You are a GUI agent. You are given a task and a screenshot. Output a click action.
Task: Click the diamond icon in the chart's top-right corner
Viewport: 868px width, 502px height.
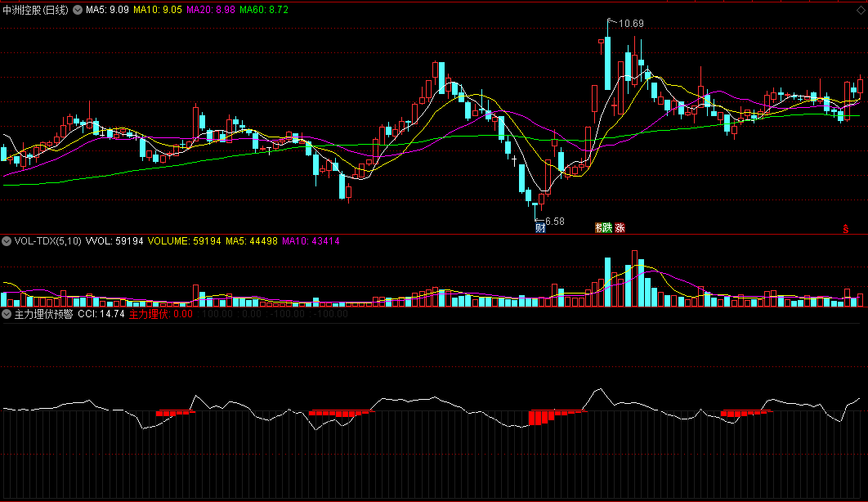point(861,10)
